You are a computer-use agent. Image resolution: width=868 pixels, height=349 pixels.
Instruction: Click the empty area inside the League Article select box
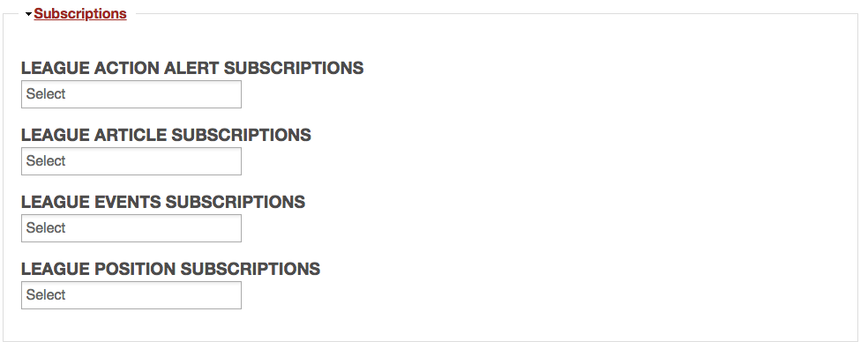coord(155,161)
